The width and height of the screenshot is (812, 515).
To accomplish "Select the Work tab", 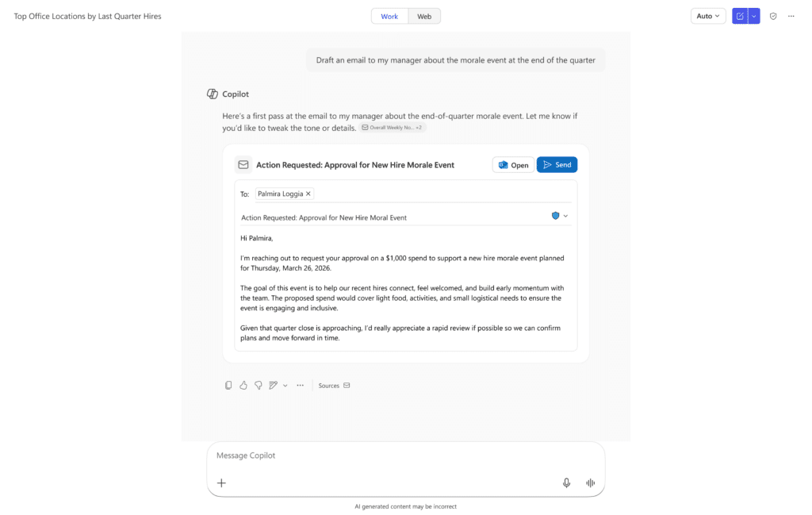I will 389,15.
